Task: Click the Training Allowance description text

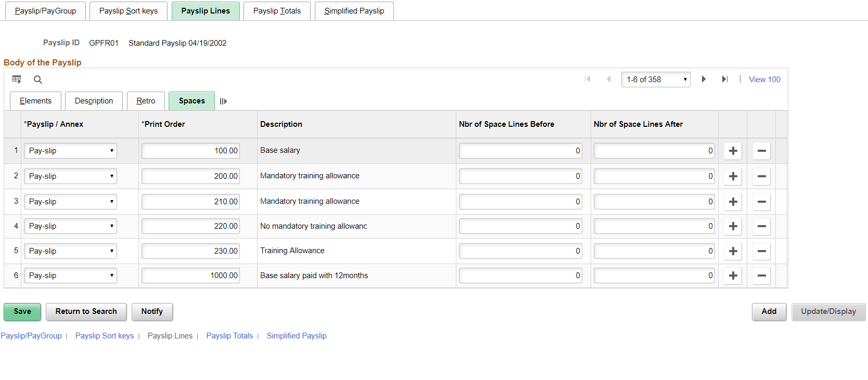Action: [292, 251]
